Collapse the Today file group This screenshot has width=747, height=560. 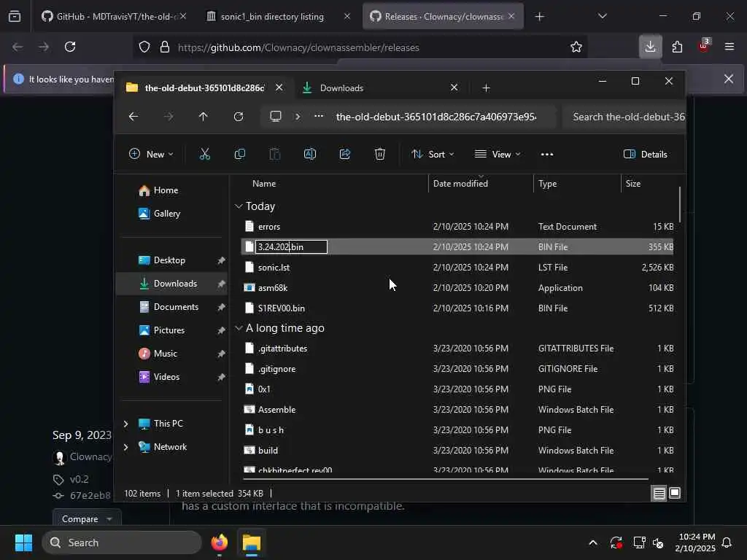click(x=239, y=206)
